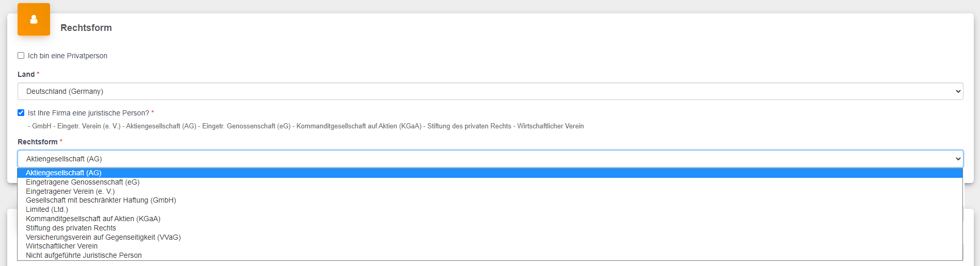Collapse the Rechtsform select box

pyautogui.click(x=490, y=159)
